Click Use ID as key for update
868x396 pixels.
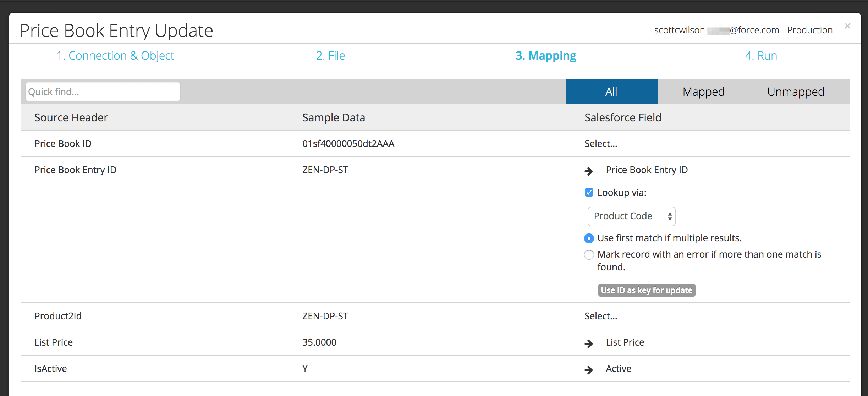click(647, 290)
